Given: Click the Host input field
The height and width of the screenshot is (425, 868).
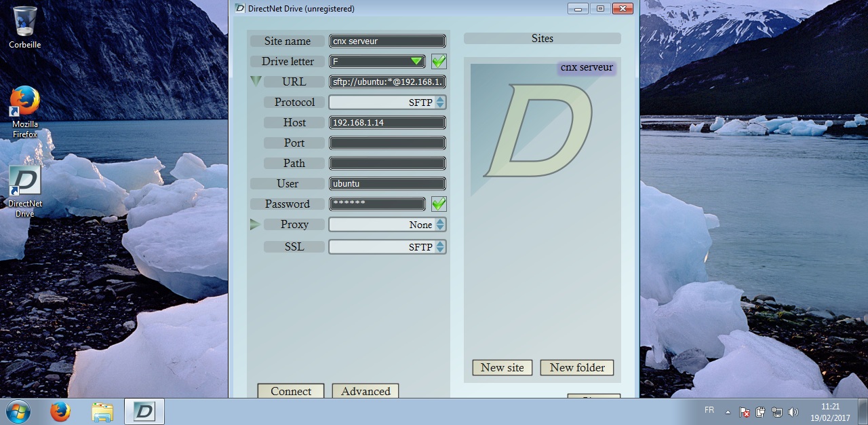Looking at the screenshot, I should 387,123.
